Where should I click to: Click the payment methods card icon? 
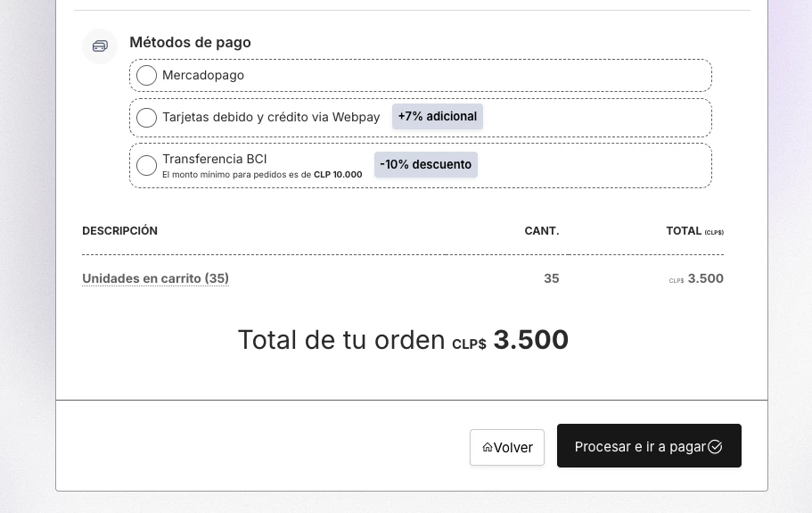[100, 46]
